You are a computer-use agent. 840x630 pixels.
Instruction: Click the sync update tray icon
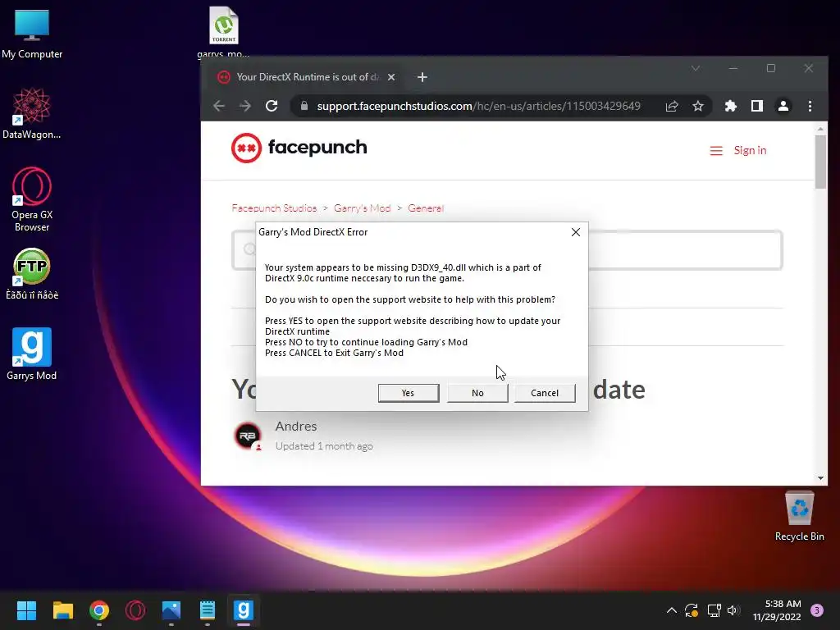(692, 610)
